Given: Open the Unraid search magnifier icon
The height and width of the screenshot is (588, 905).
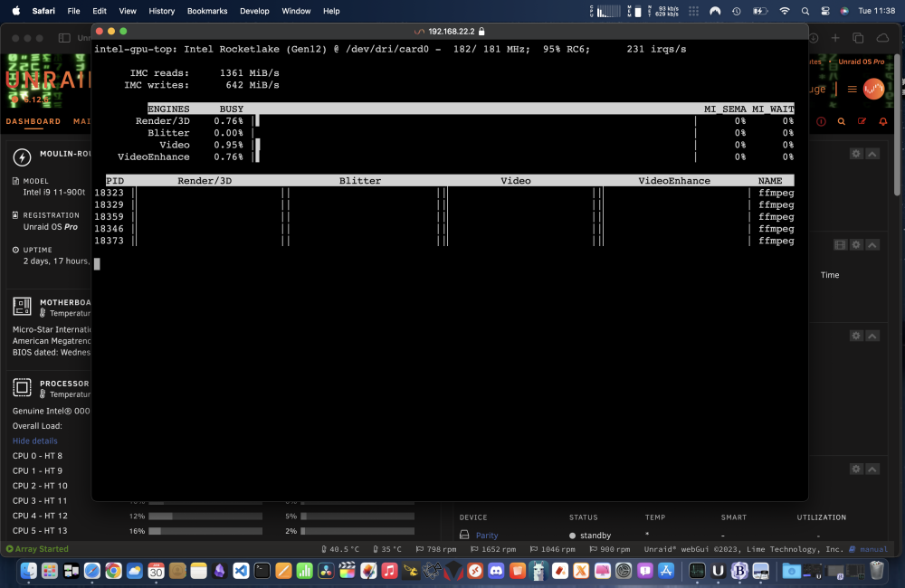Looking at the screenshot, I should click(842, 122).
